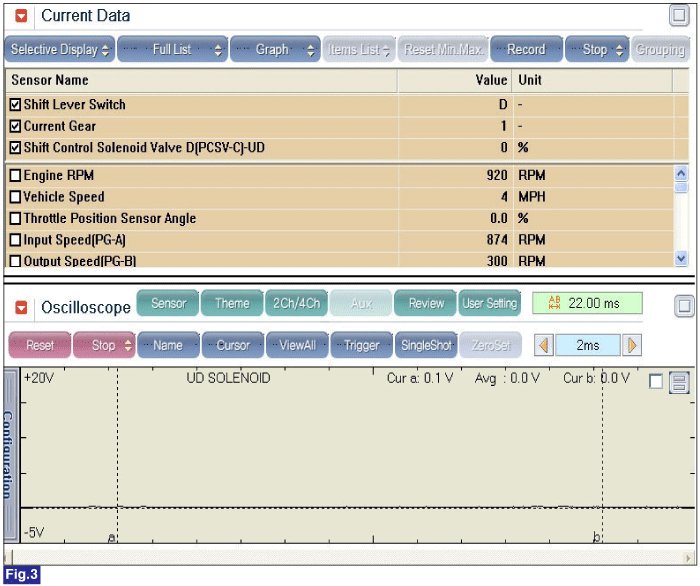Click the AB cursor interval icon
This screenshot has width=700, height=586.
tap(554, 303)
